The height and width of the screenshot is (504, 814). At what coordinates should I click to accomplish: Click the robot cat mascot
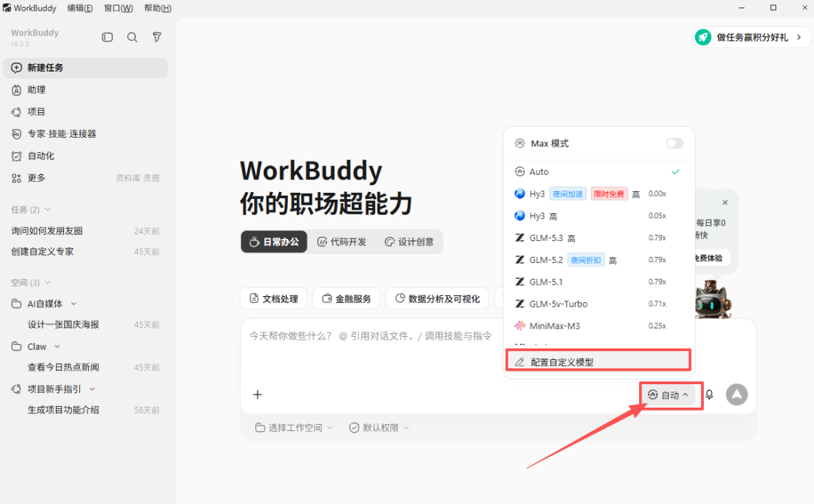[x=712, y=300]
